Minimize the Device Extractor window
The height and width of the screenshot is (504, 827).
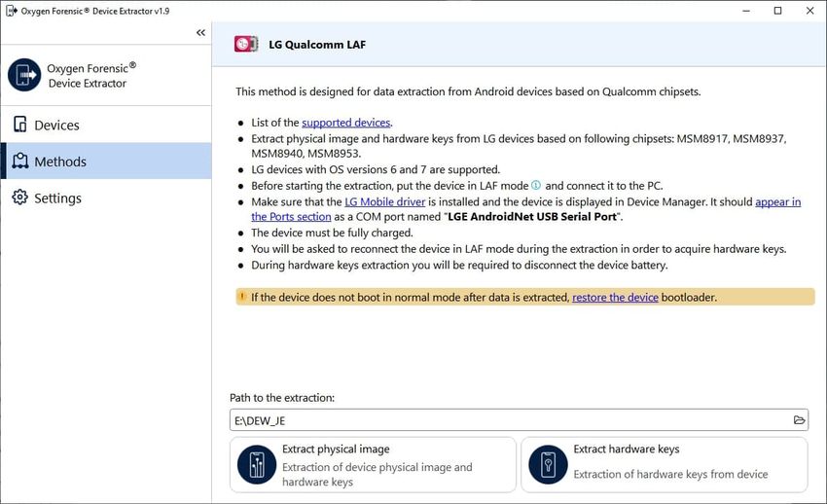coord(746,11)
